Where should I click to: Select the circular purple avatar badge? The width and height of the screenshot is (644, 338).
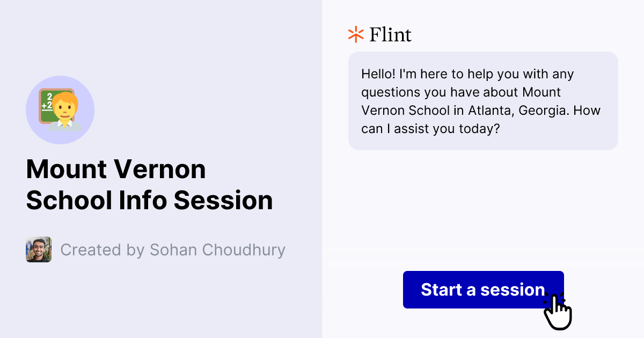click(60, 109)
